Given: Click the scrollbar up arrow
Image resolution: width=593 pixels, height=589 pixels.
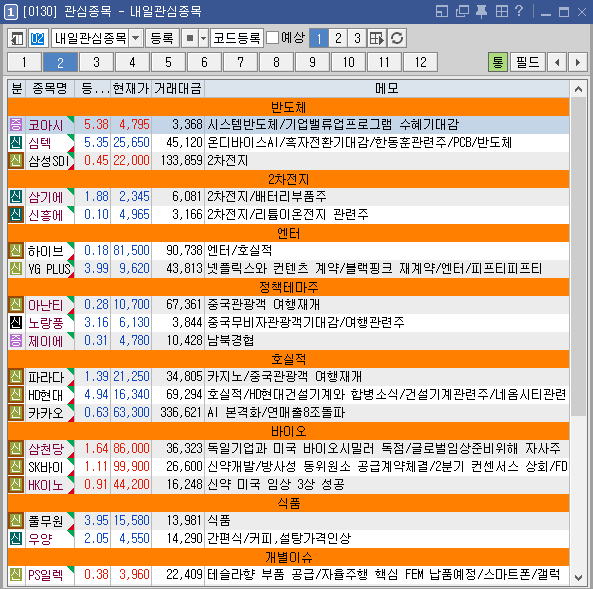Looking at the screenshot, I should (x=578, y=89).
